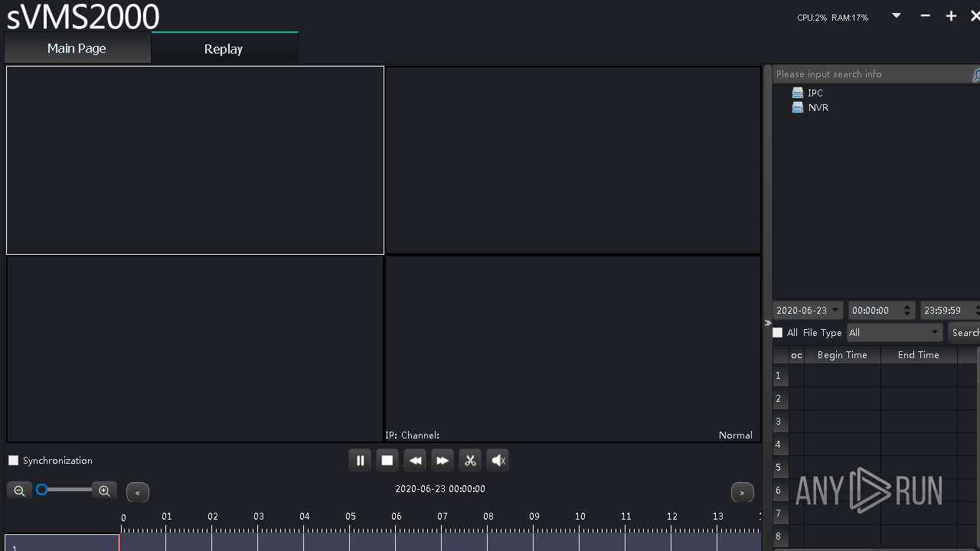Toggle the mute speaker icon
The image size is (980, 551).
[498, 460]
